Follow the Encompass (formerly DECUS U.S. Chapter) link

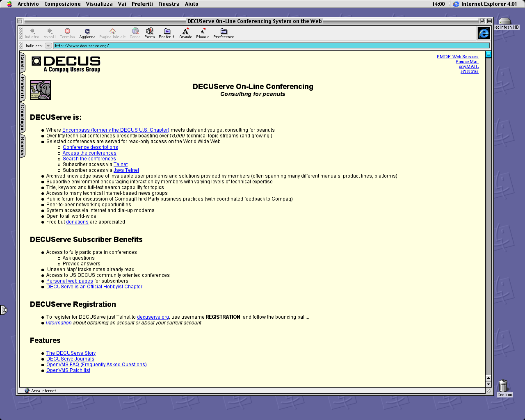pyautogui.click(x=116, y=130)
